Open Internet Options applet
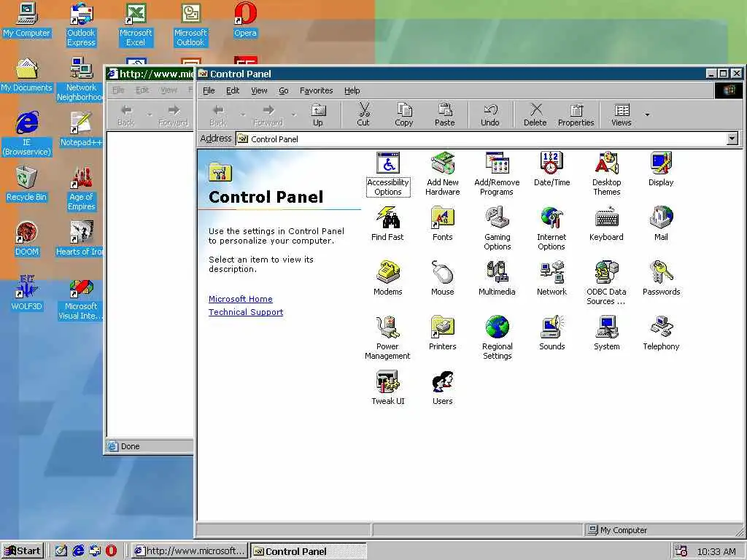Viewport: 747px width, 560px height. [551, 229]
